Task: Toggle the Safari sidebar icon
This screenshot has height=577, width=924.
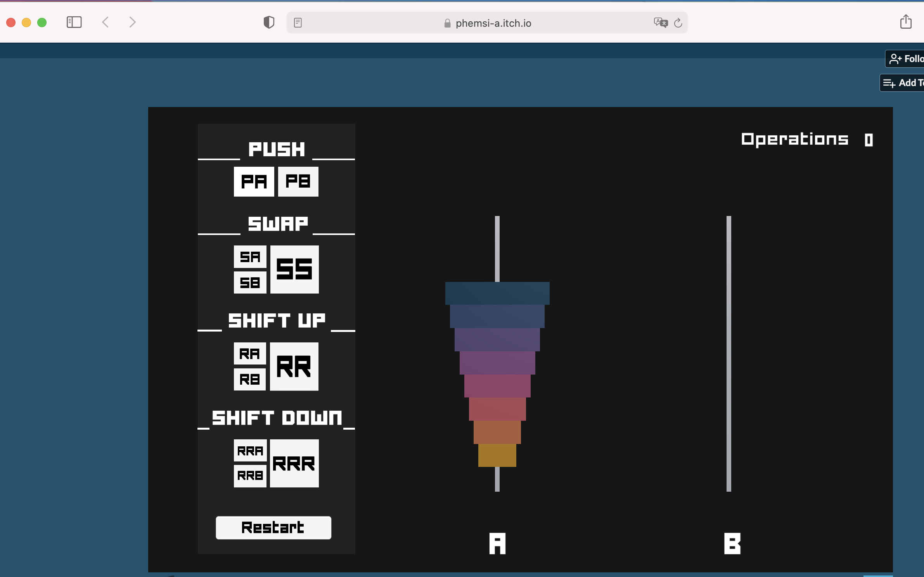Action: (x=74, y=22)
